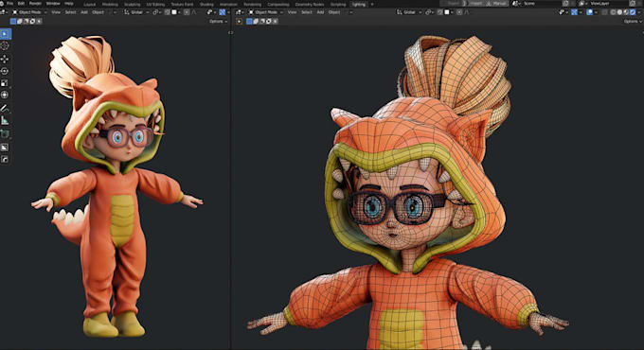Click the Scene browse icon in top bar
This screenshot has width=644, height=350.
pos(516,4)
